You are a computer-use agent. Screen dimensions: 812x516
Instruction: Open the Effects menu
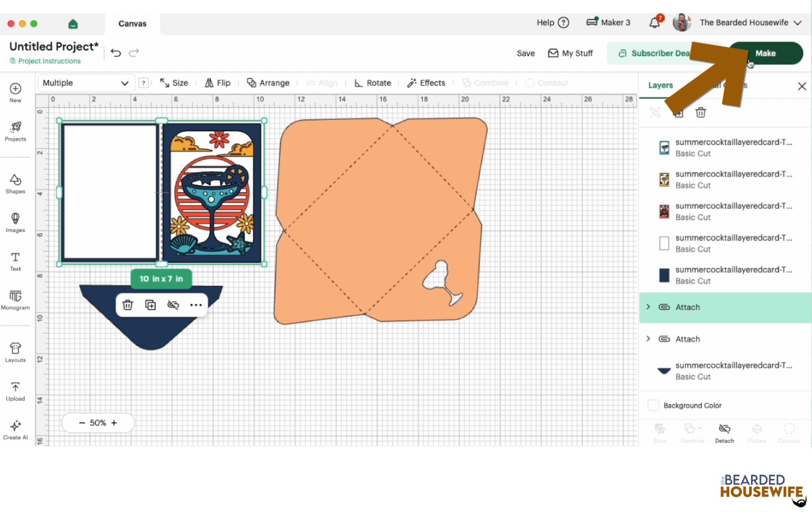click(426, 83)
